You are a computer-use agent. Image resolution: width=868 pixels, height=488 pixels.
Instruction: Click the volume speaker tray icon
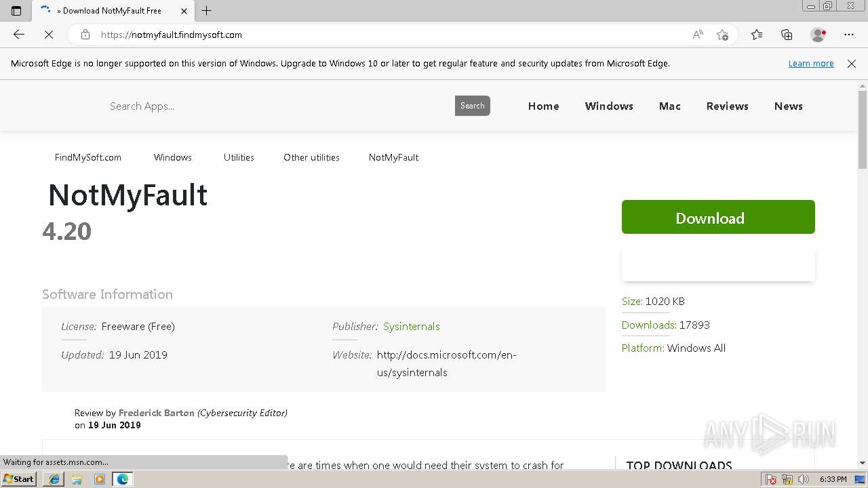click(804, 479)
